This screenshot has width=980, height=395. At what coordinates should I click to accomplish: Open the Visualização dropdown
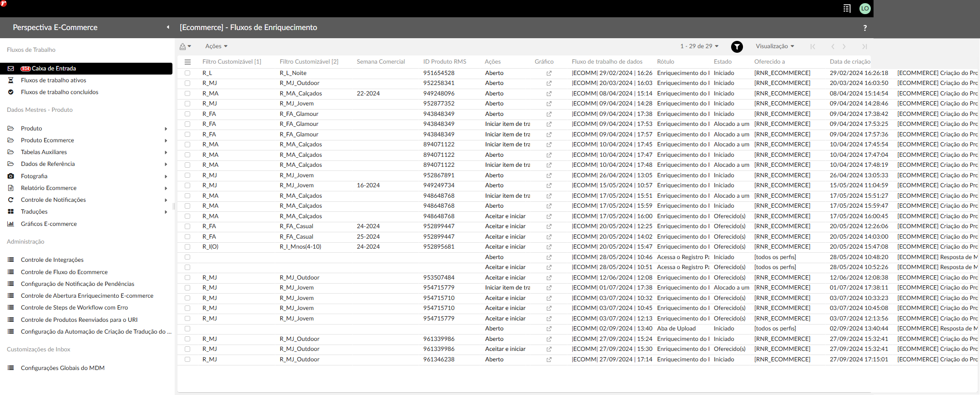tap(774, 46)
